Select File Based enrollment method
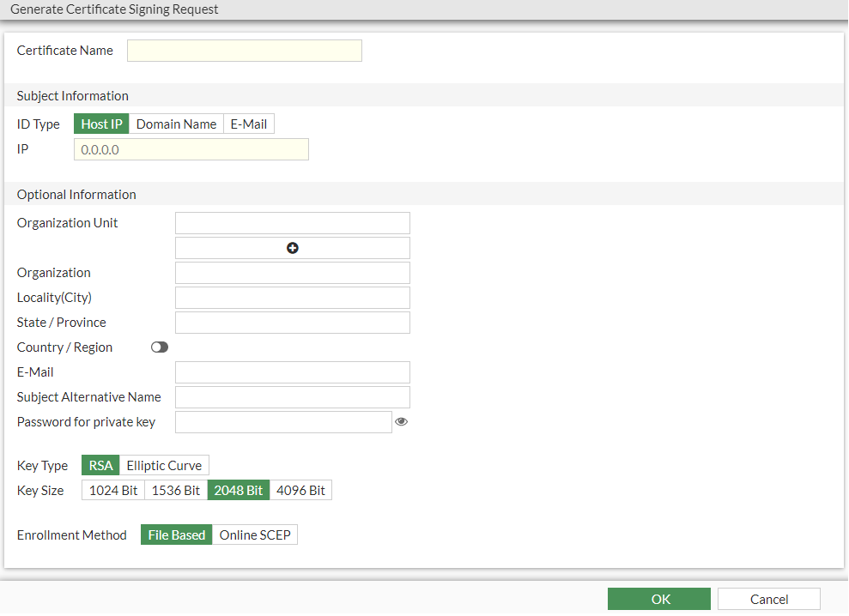The height and width of the screenshot is (616, 849). [x=176, y=534]
